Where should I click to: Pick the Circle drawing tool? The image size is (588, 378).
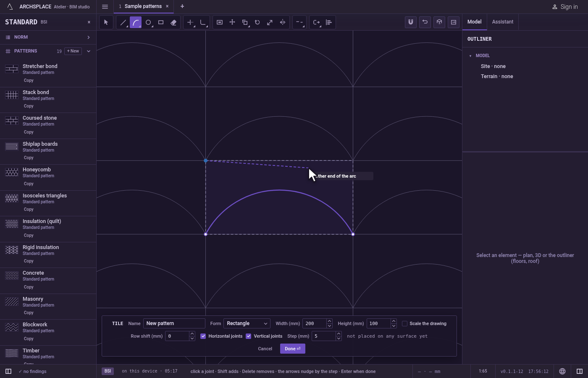[x=148, y=22]
